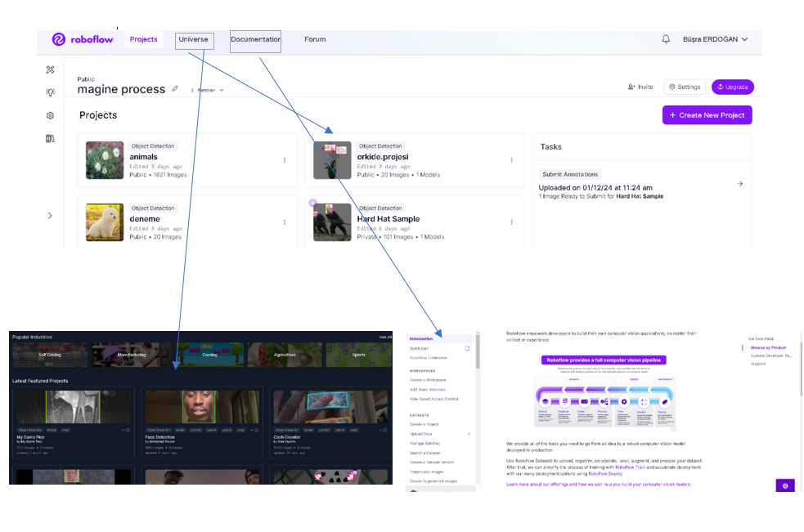
Task: Follow the Roboflow Deploy link
Action: pos(605,474)
